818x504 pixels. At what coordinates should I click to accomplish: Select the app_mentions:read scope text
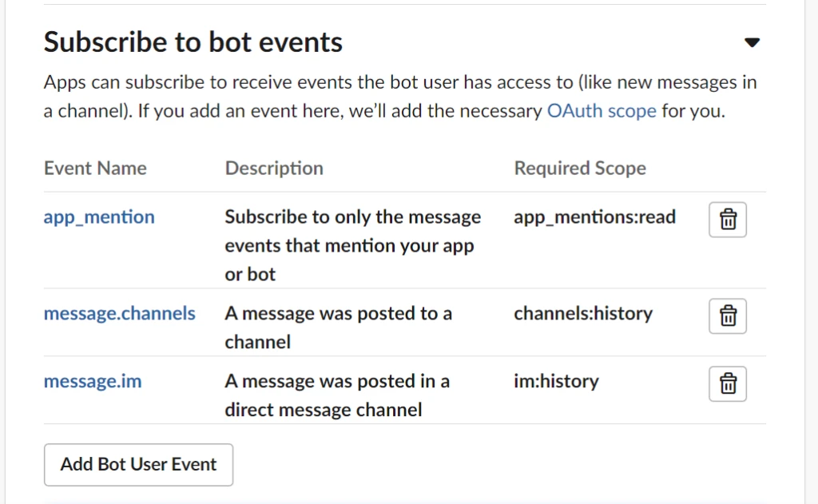(x=594, y=217)
